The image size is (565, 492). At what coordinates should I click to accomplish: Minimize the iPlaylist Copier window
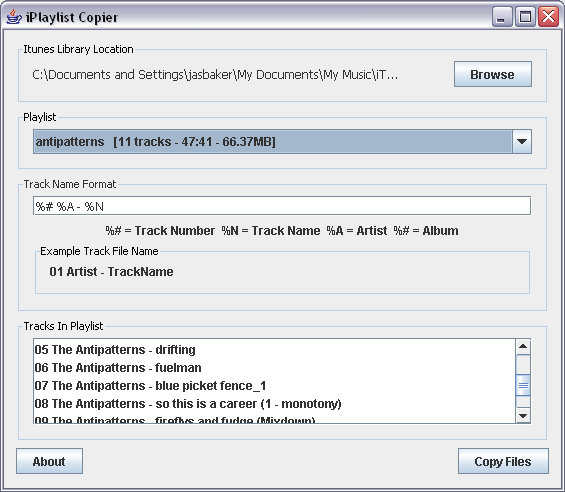coord(502,17)
